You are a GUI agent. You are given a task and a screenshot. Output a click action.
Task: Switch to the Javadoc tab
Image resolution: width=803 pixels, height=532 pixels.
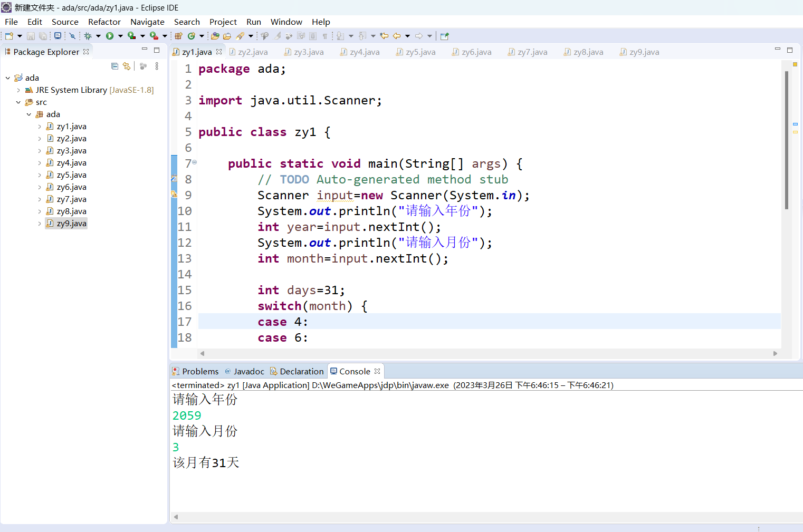(244, 371)
